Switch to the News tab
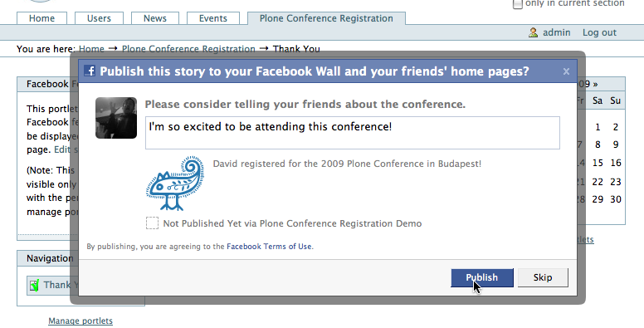The width and height of the screenshot is (644, 328). (x=155, y=18)
